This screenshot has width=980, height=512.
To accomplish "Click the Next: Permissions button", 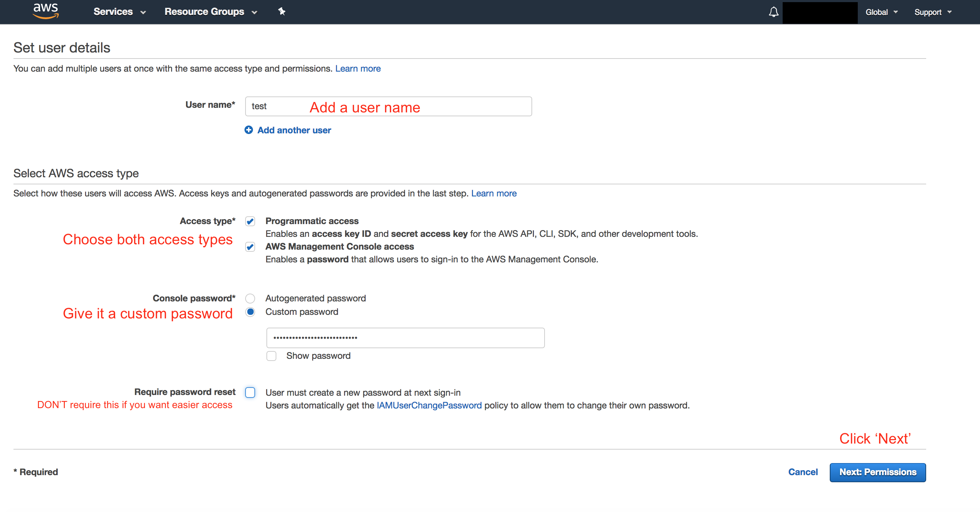I will click(x=877, y=472).
